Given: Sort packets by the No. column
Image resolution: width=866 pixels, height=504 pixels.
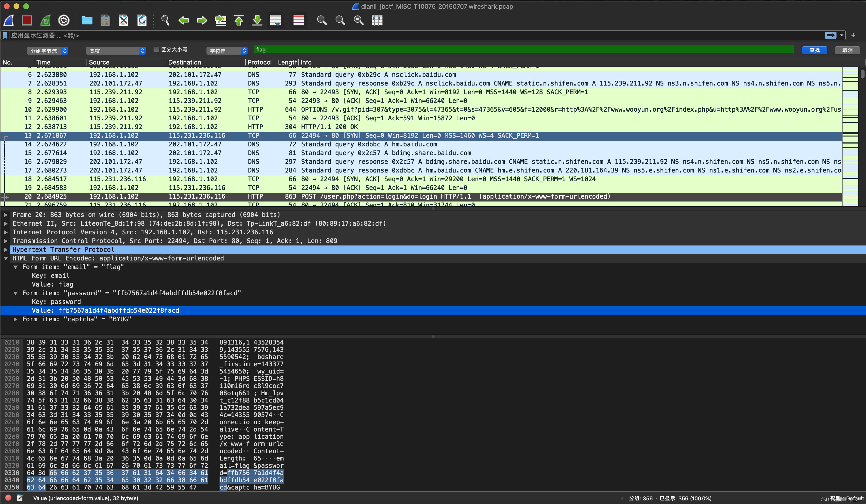Looking at the screenshot, I should [17, 62].
